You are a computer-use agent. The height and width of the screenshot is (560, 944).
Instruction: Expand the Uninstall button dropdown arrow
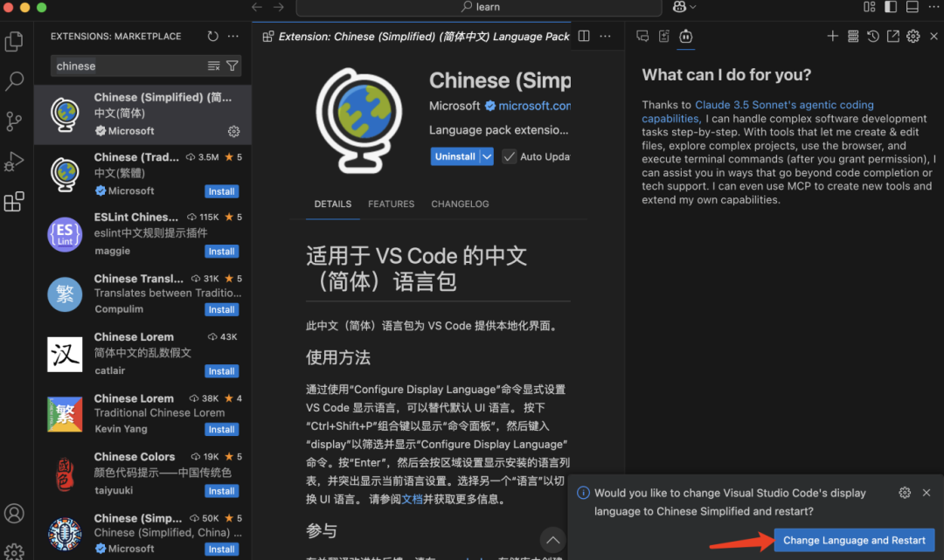point(487,156)
